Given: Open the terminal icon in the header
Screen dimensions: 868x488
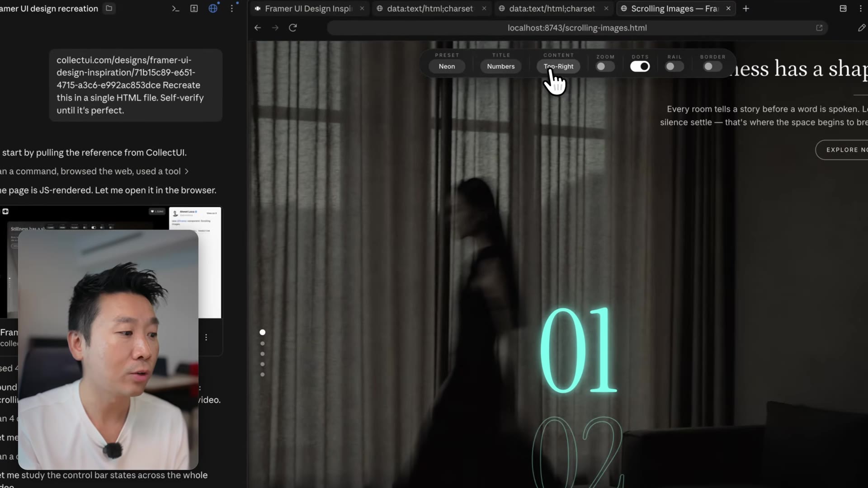Looking at the screenshot, I should 175,9.
